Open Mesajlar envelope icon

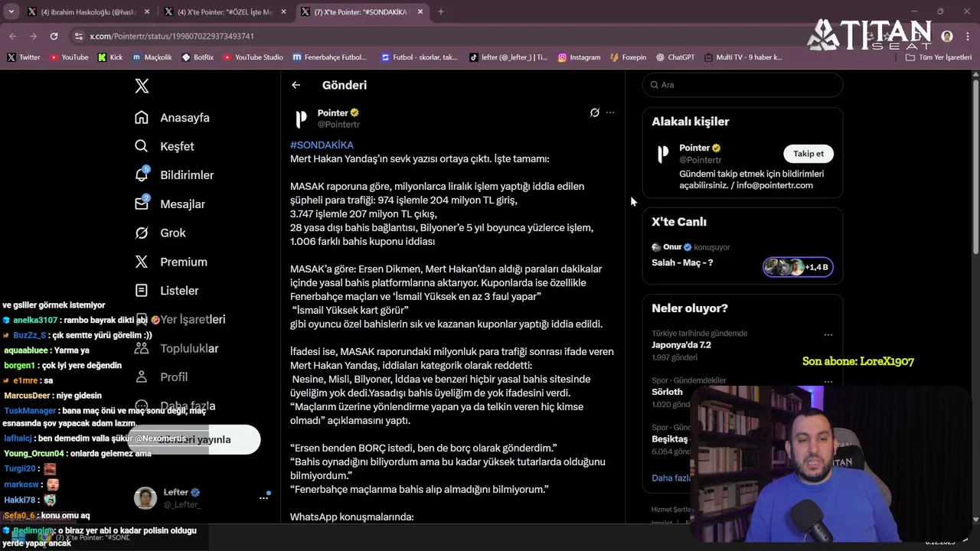[x=142, y=204]
